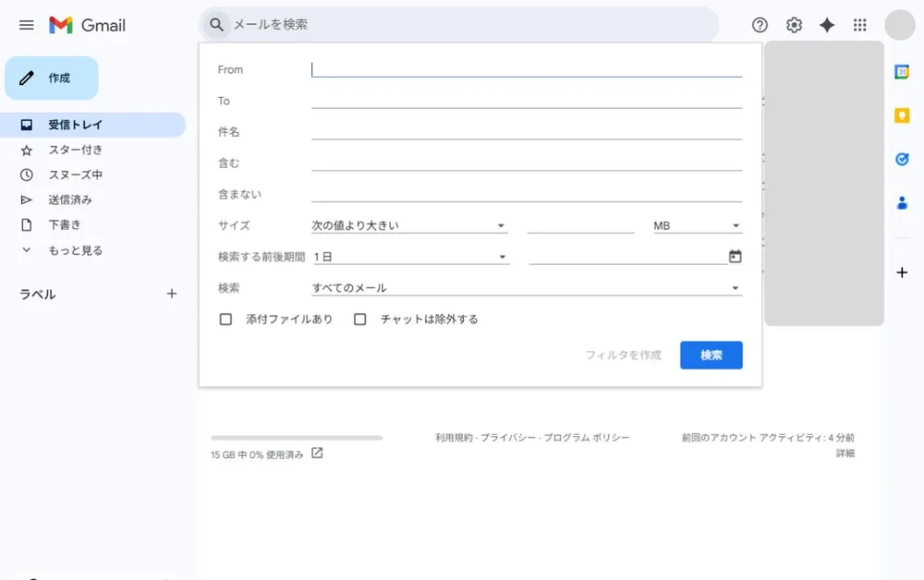
Task: Click the 含む has-words input field
Action: point(527,163)
